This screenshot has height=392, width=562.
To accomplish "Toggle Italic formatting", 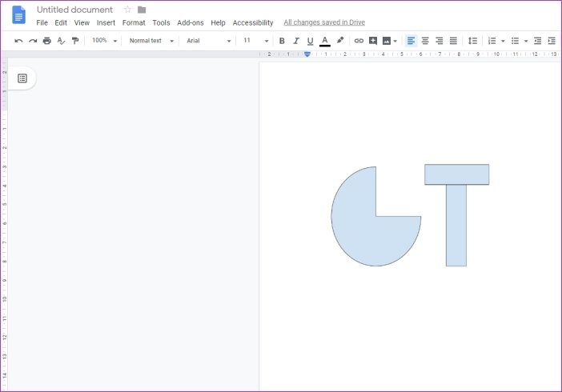I will [x=296, y=41].
